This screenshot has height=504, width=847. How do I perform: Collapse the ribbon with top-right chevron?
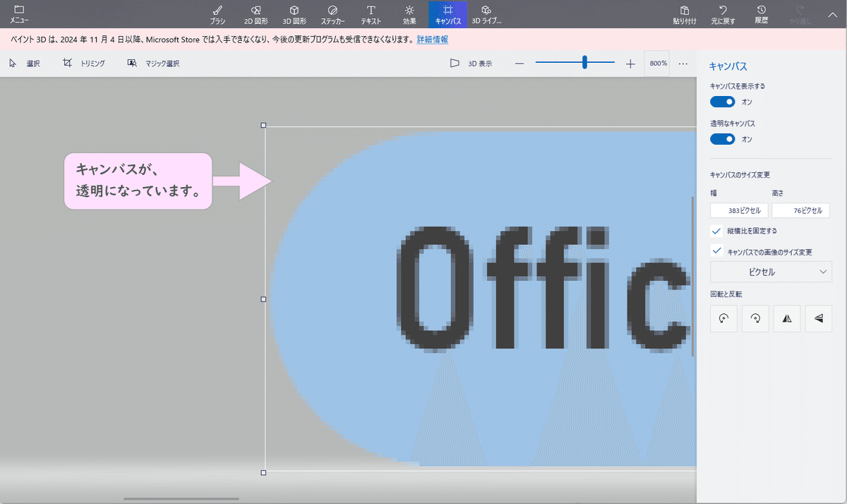click(x=832, y=14)
